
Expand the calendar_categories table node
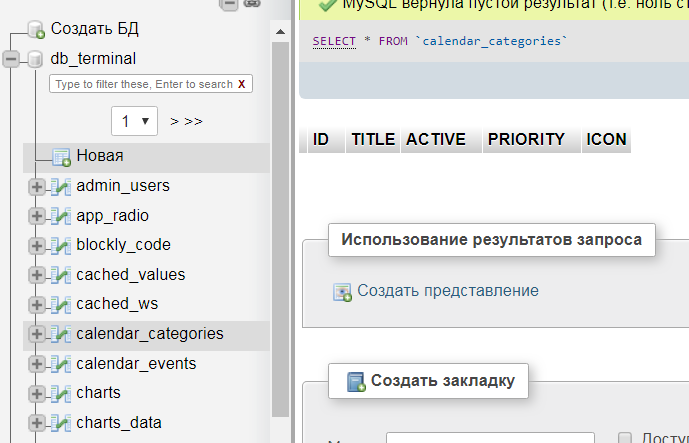[x=37, y=334]
